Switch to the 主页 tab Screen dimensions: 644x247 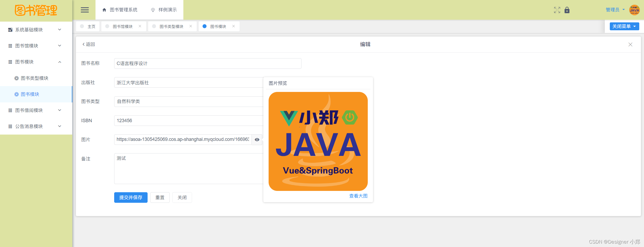point(88,26)
